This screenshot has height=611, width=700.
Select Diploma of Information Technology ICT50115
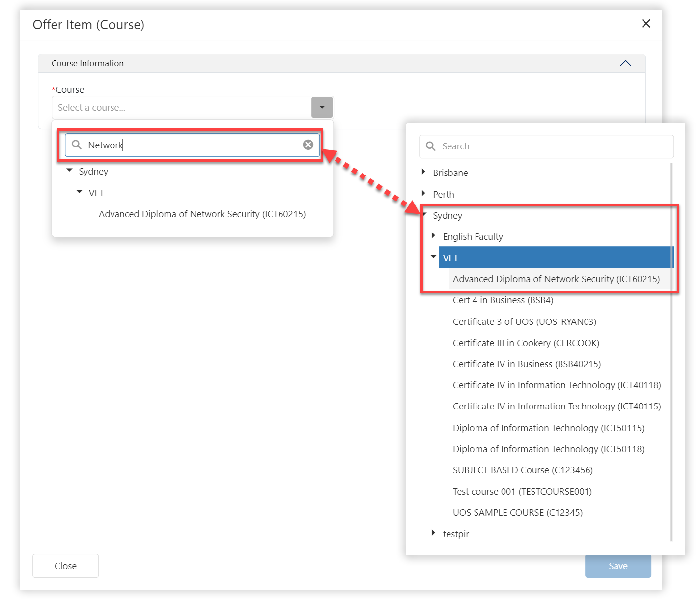(548, 428)
